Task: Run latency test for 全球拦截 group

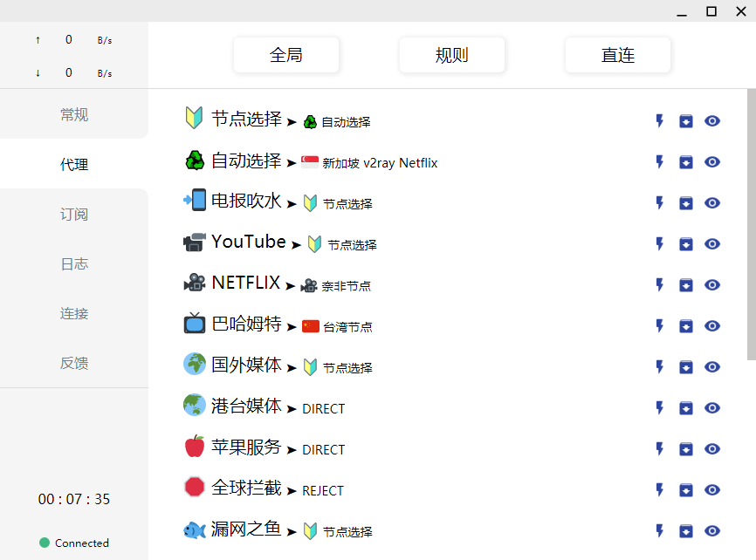Action: 660,489
